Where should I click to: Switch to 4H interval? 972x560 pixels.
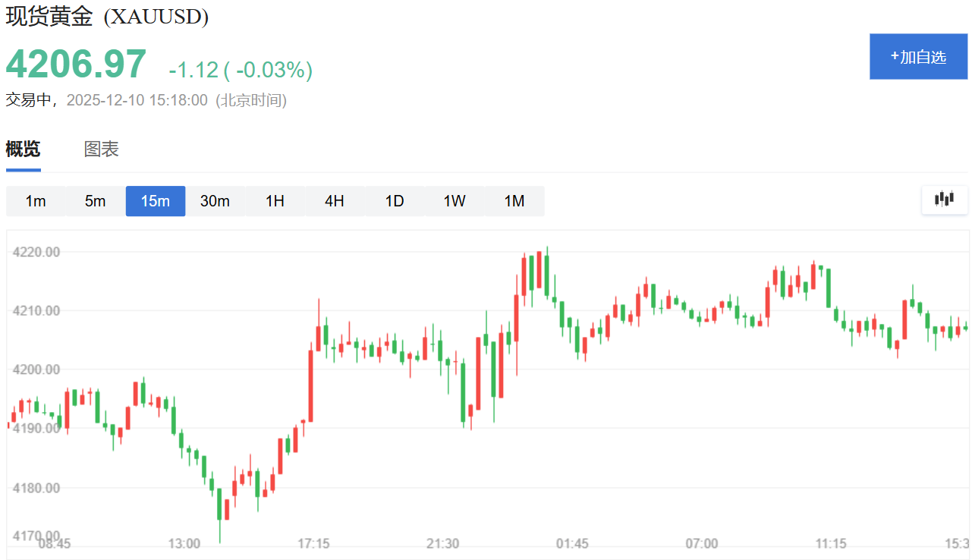tap(335, 201)
